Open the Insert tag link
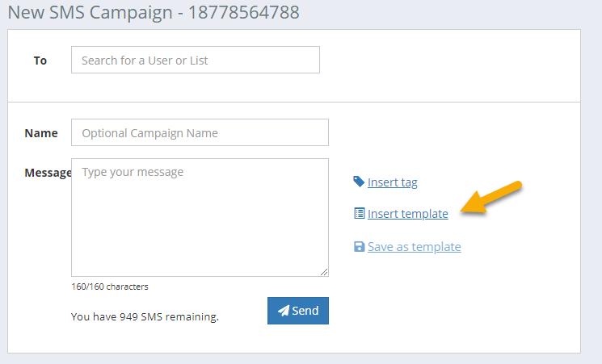Image resolution: width=602 pixels, height=364 pixels. click(x=393, y=182)
